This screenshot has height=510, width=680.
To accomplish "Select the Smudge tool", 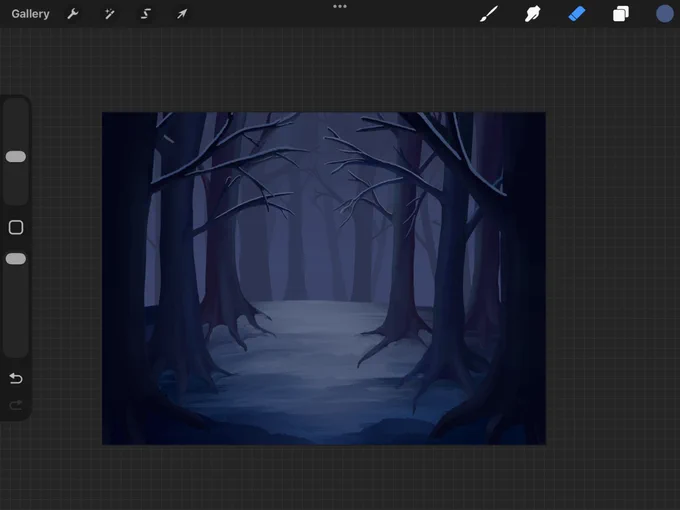I will pos(532,14).
